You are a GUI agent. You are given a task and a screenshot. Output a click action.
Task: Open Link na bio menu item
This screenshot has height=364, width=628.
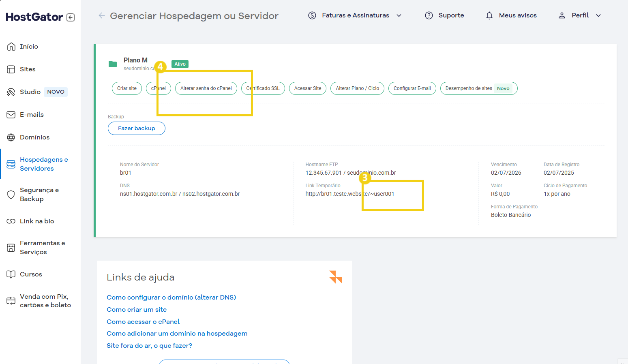click(37, 221)
